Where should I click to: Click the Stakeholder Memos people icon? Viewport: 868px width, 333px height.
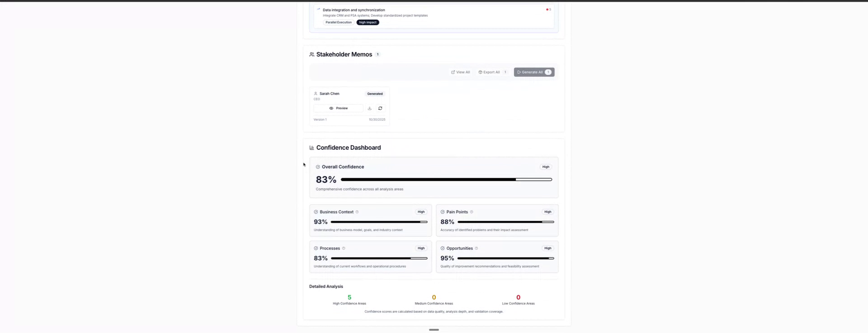tap(311, 54)
